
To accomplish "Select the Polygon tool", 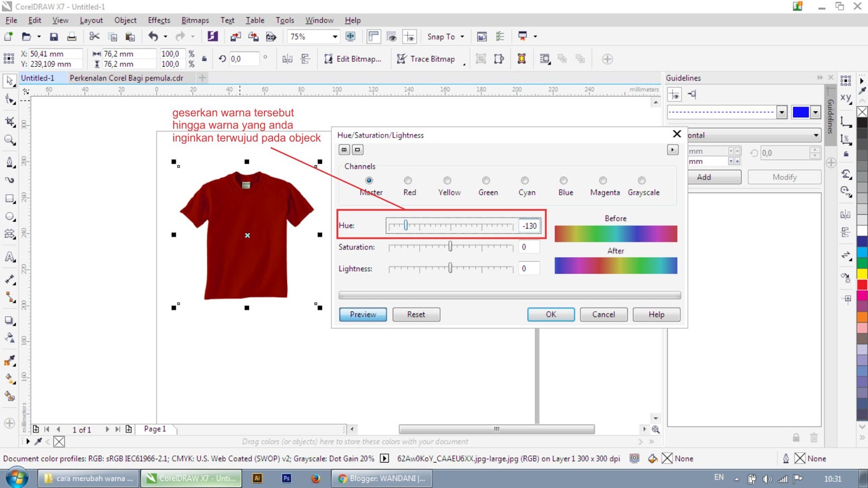I will coord(10,235).
